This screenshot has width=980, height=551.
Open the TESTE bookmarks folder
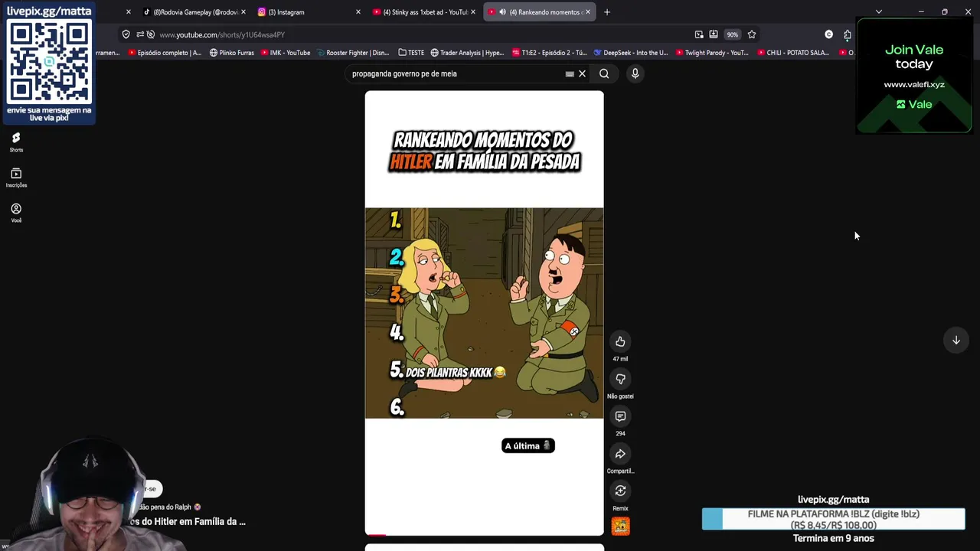pos(411,53)
